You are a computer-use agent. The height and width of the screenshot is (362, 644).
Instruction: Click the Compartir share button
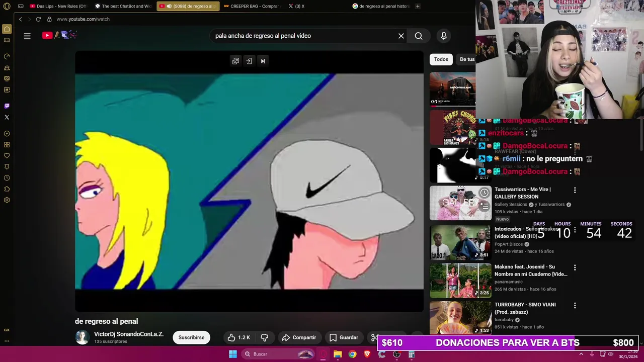[299, 337]
